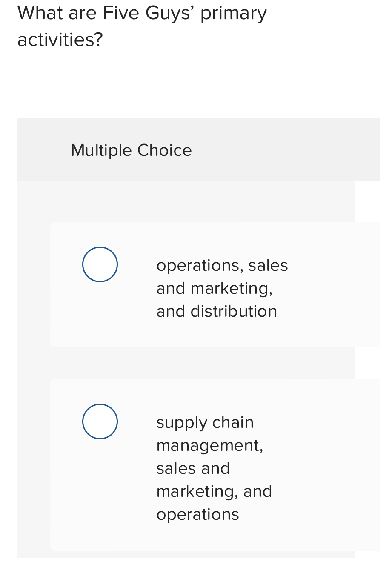Screen dimensions: 392x565
Task: Click 'and marketing,' in the first option
Action: tap(214, 288)
